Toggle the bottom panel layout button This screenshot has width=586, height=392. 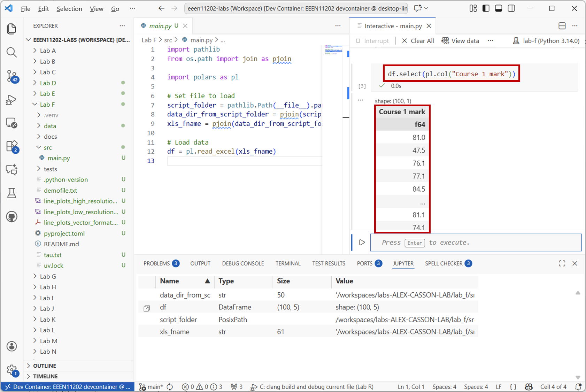499,8
